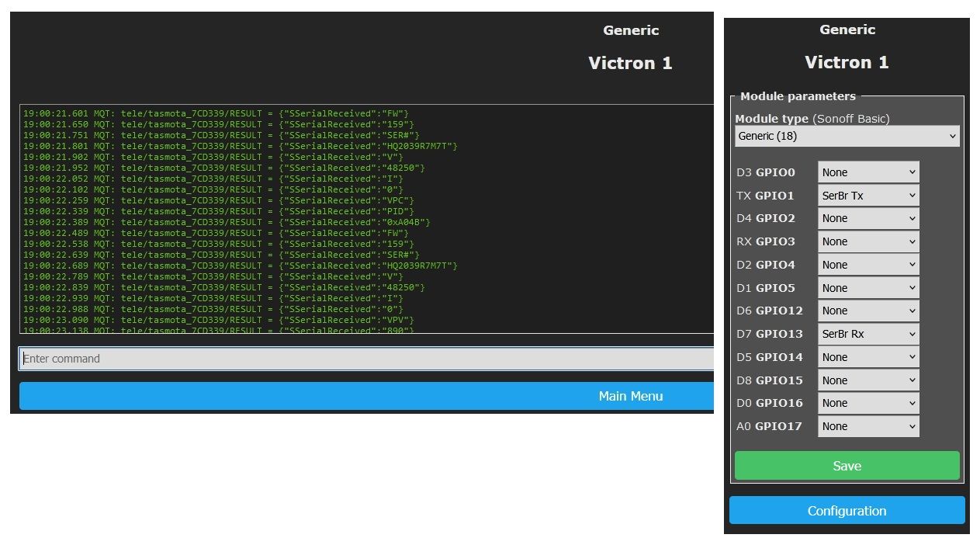The width and height of the screenshot is (980, 538).
Task: Click the Victron 1 title in console window
Action: pos(630,63)
